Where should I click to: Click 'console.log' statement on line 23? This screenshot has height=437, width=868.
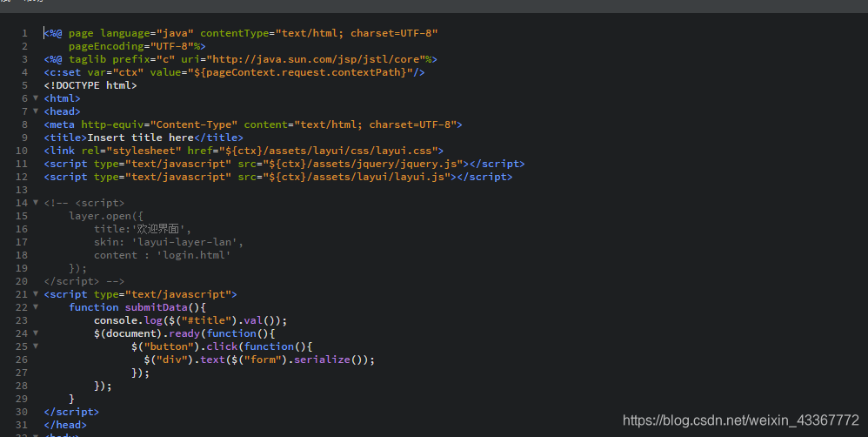(128, 320)
